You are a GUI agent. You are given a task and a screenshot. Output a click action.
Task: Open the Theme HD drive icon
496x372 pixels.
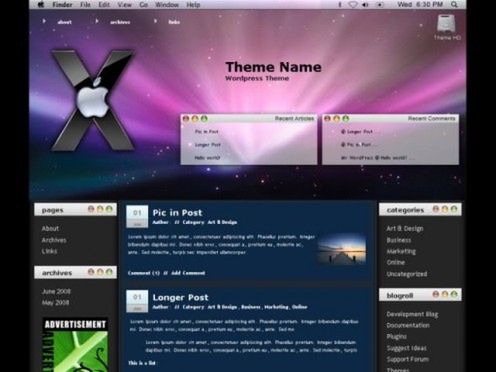click(x=446, y=24)
